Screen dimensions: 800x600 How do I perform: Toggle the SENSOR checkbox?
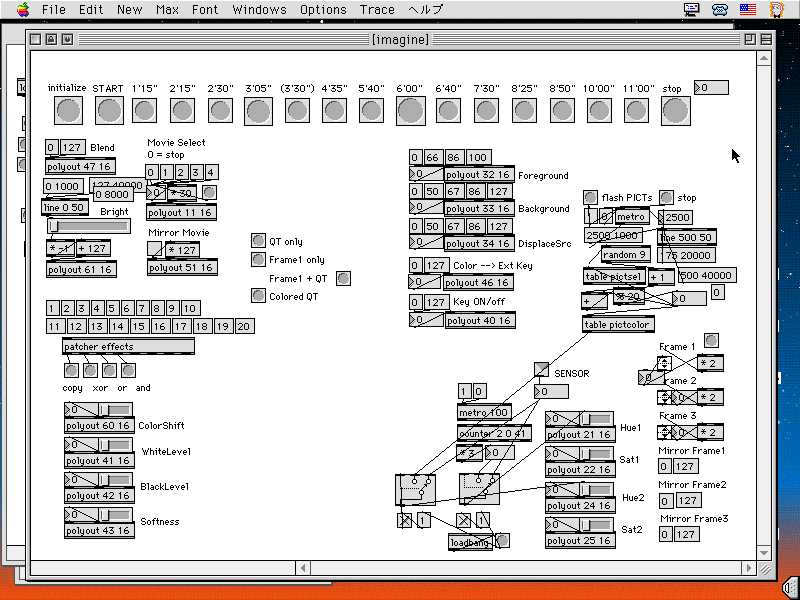tap(541, 370)
